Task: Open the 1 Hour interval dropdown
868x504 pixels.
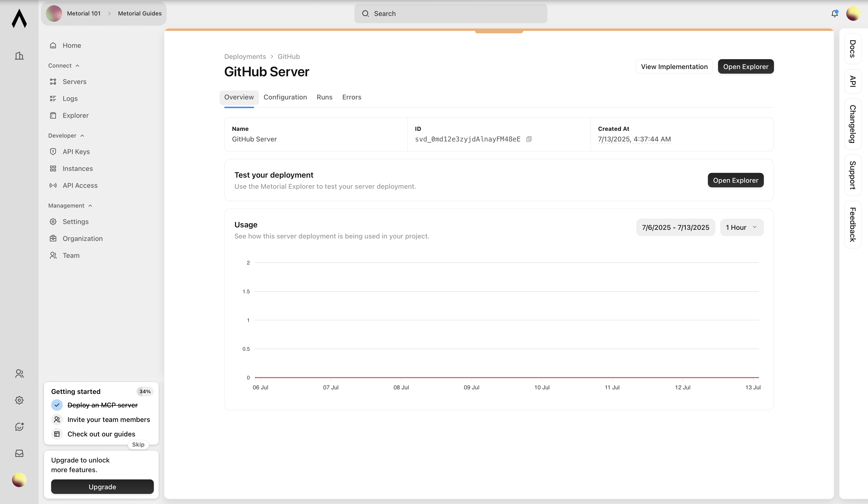Action: coord(741,227)
